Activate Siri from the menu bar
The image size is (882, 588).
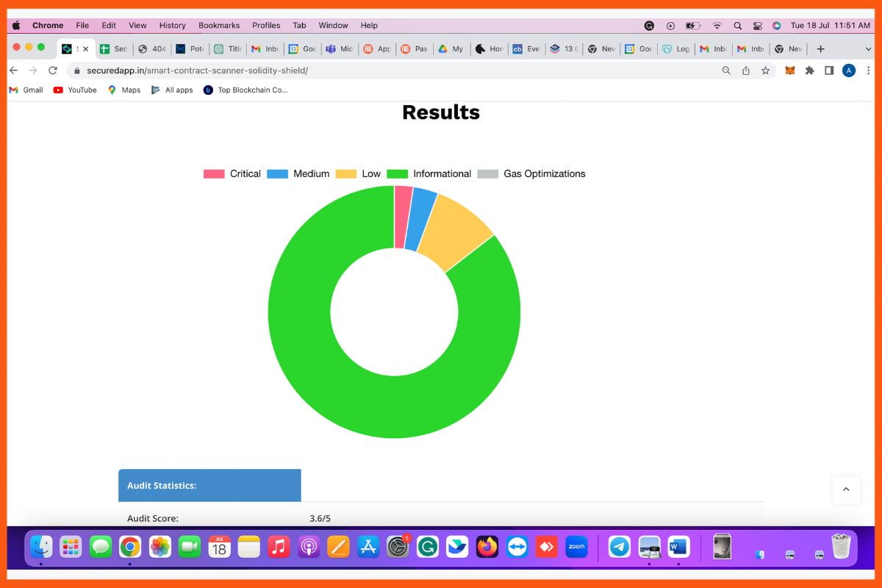(776, 25)
